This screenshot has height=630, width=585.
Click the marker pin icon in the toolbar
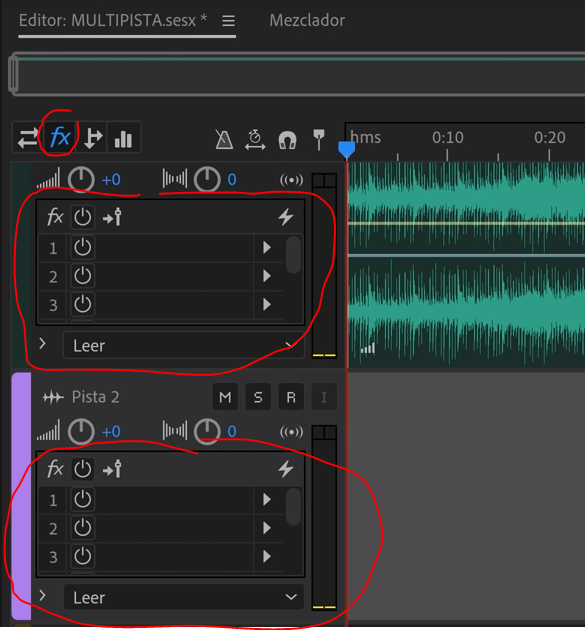(319, 139)
